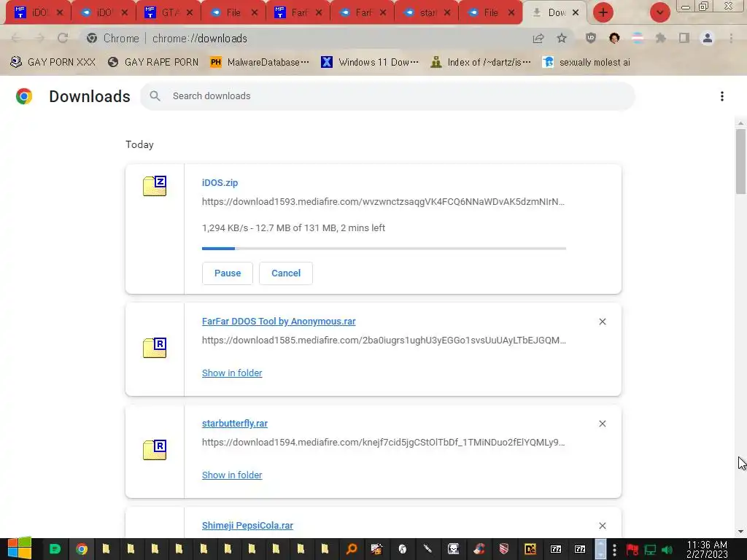Click the starbutterfly.rar mediafire source URL
Image resolution: width=747 pixels, height=560 pixels.
coord(384,443)
